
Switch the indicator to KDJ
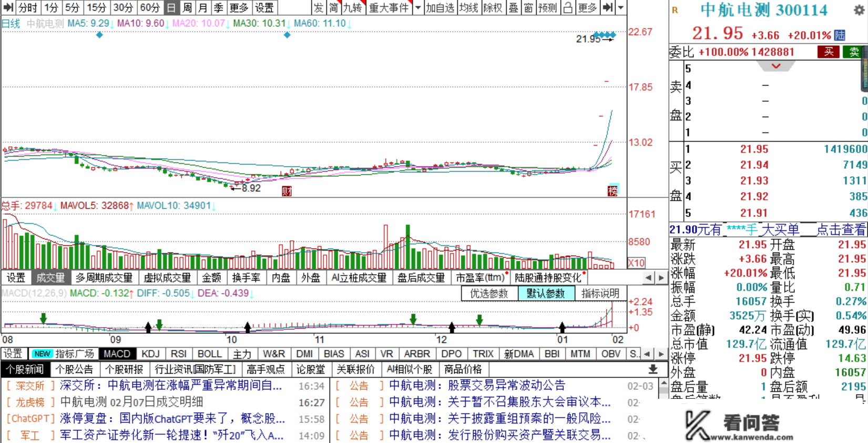pyautogui.click(x=151, y=354)
